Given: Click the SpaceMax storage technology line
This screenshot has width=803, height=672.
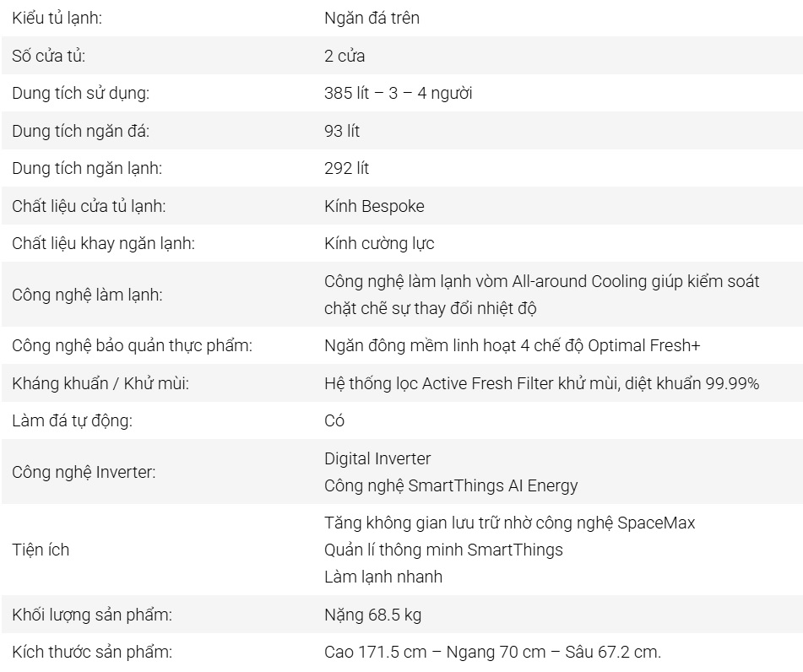Looking at the screenshot, I should (509, 523).
